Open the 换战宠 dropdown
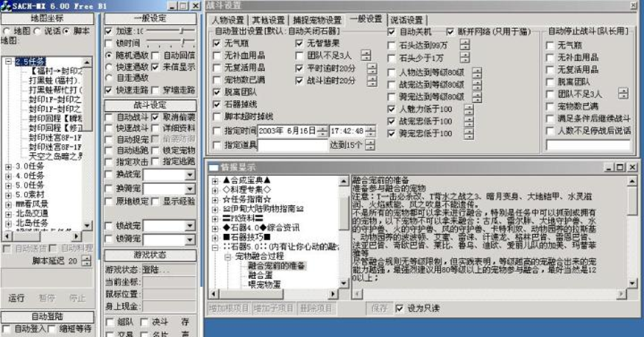This screenshot has height=337, width=644. coord(190,175)
